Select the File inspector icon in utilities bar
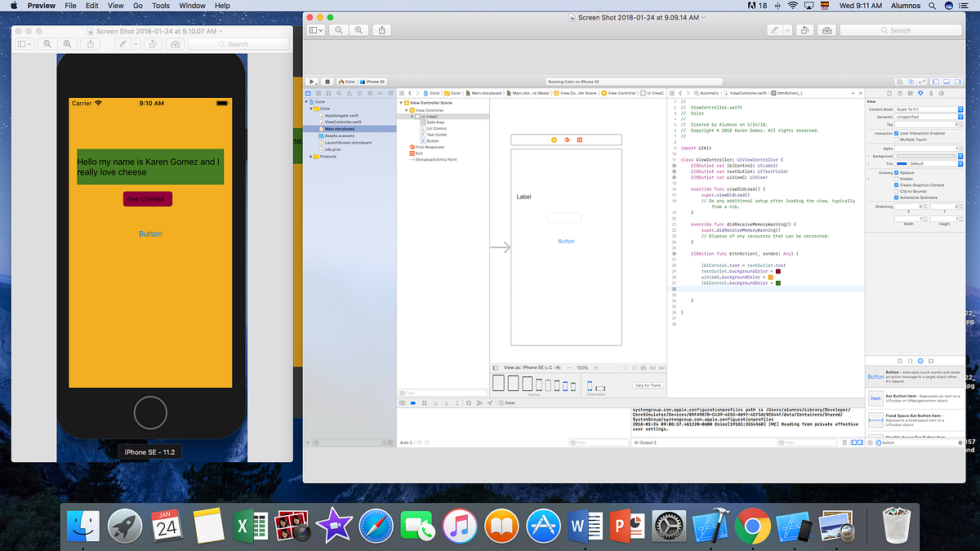The width and height of the screenshot is (980, 551). click(889, 93)
